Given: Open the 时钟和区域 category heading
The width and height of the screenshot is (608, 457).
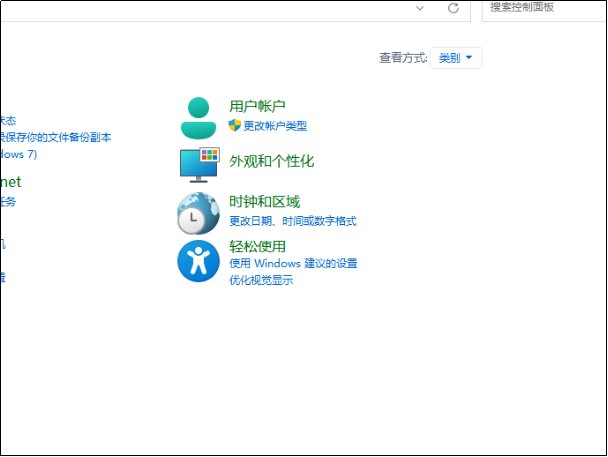Looking at the screenshot, I should [264, 202].
